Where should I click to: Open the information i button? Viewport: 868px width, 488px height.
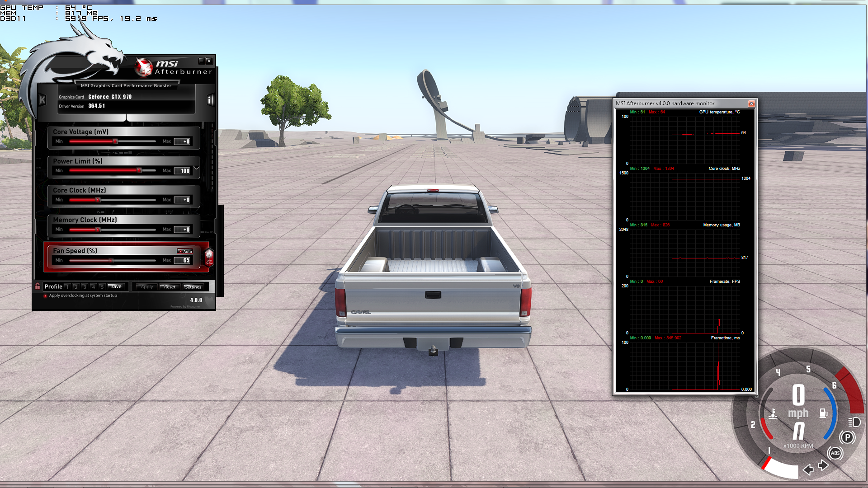[210, 100]
